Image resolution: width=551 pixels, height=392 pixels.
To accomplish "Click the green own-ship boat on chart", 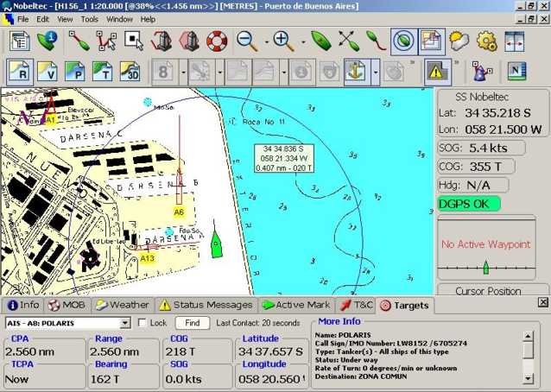I will pyautogui.click(x=217, y=243).
